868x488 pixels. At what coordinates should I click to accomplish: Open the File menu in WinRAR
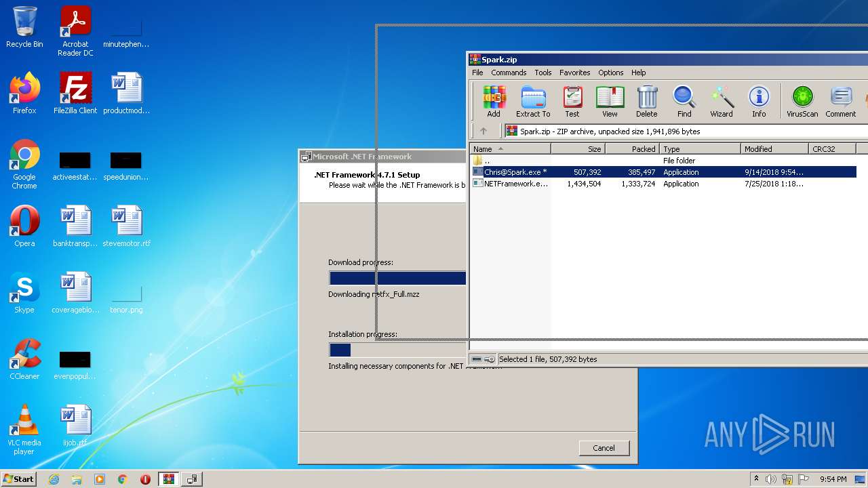[x=477, y=73]
